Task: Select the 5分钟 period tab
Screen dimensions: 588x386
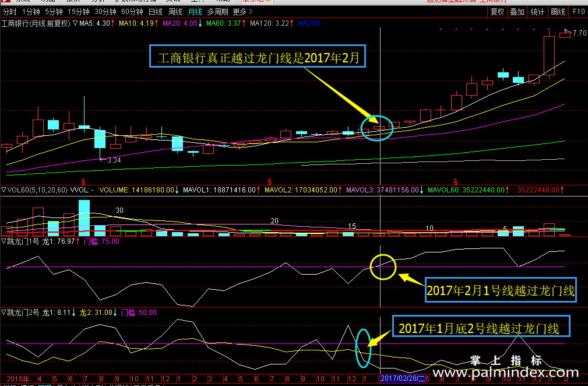Action: tap(54, 12)
